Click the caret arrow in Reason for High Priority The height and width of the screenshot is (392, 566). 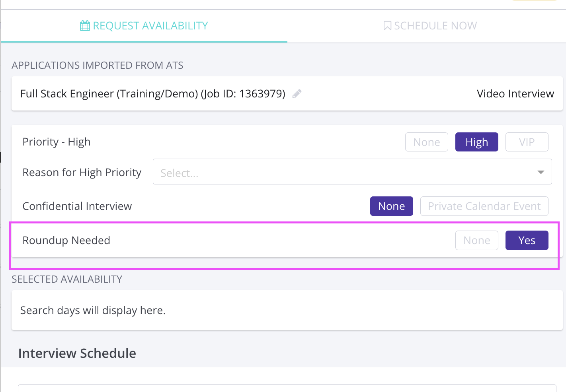click(541, 172)
